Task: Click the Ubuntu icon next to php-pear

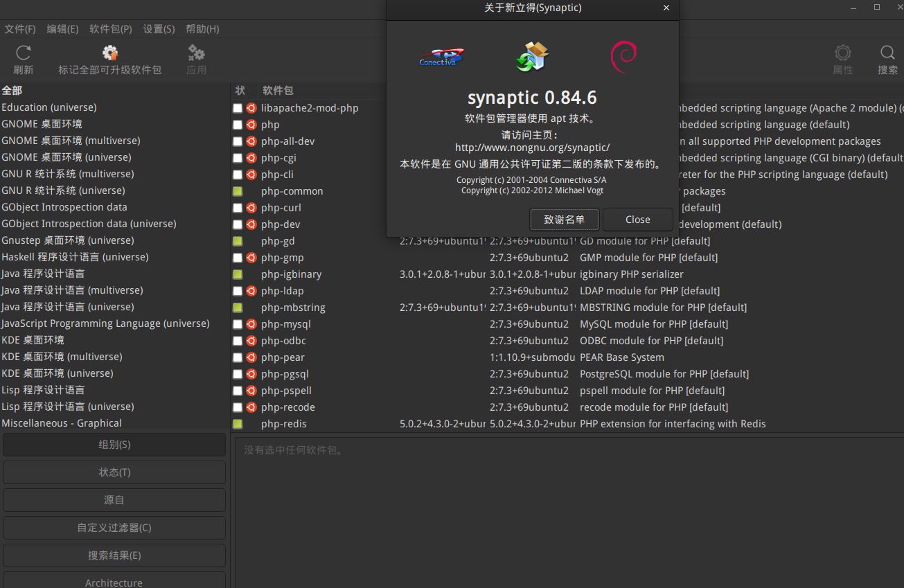Action: 251,357
